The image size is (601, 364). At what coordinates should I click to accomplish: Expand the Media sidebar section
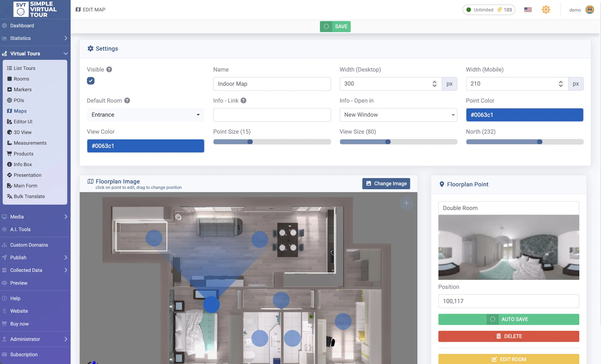pyautogui.click(x=35, y=217)
